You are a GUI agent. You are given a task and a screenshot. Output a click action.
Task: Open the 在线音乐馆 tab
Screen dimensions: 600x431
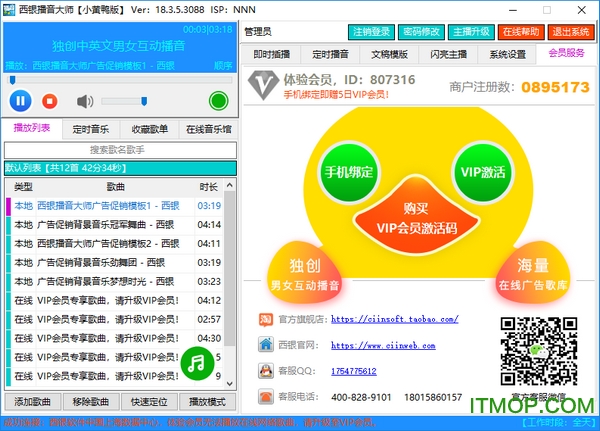click(x=209, y=129)
